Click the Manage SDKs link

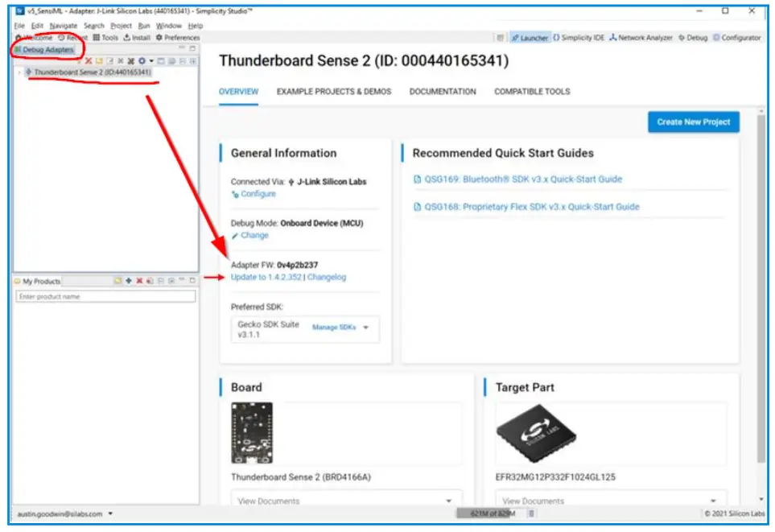[x=334, y=328]
